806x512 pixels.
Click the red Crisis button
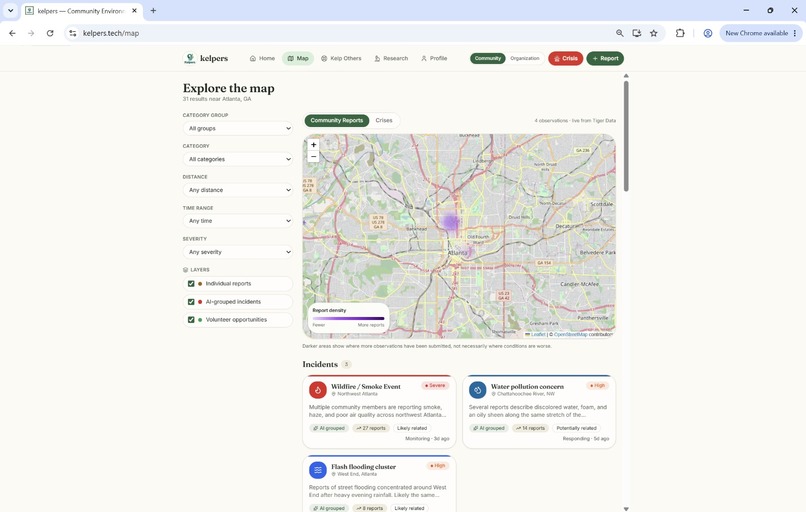tap(565, 59)
